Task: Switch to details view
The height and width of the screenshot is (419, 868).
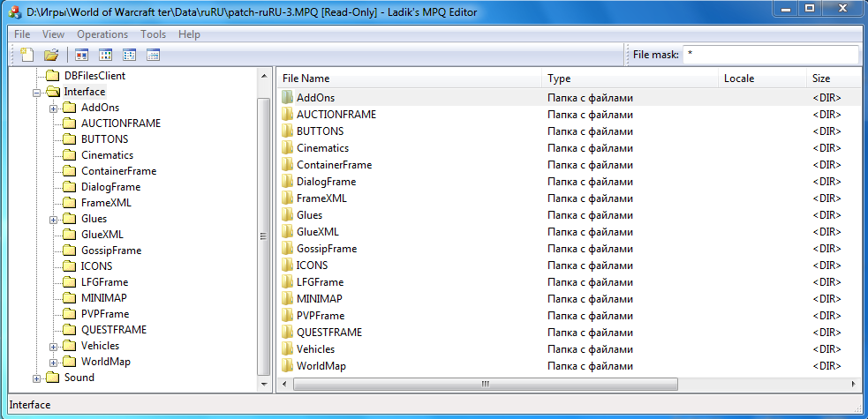Action: click(154, 55)
